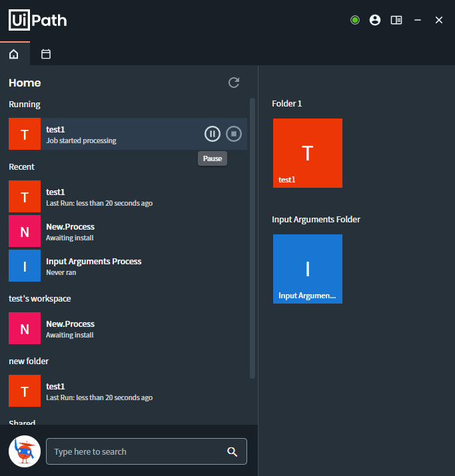Refresh the Home process list
455x476 pixels.
pos(234,83)
